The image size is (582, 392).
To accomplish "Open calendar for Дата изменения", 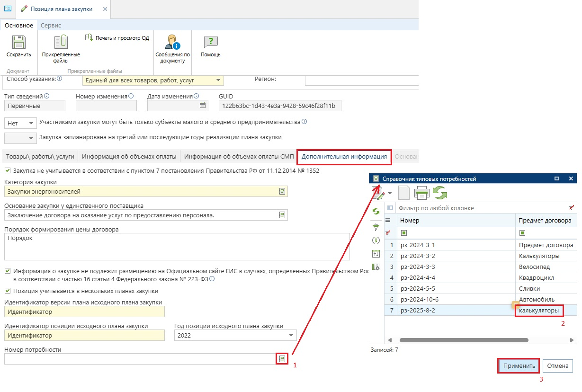I will pos(203,106).
